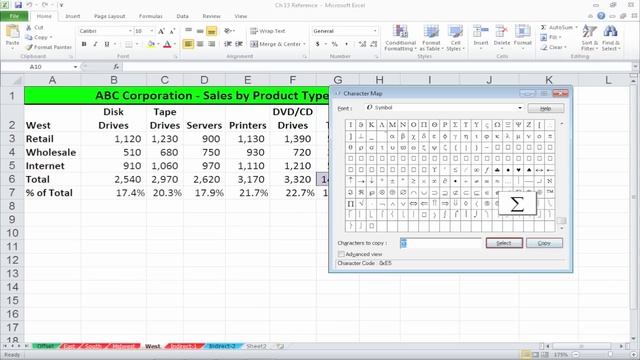640x360 pixels.
Task: Apply Percent Style
Action: [335, 44]
